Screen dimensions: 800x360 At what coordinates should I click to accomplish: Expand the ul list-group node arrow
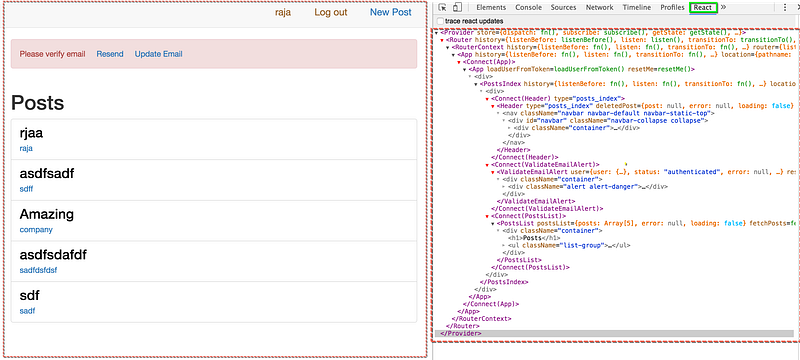(504, 246)
